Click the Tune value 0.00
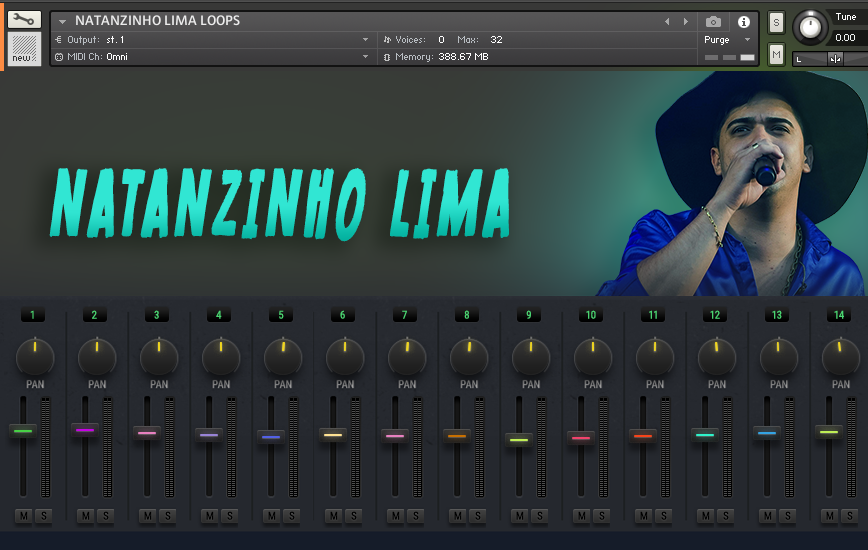 845,38
